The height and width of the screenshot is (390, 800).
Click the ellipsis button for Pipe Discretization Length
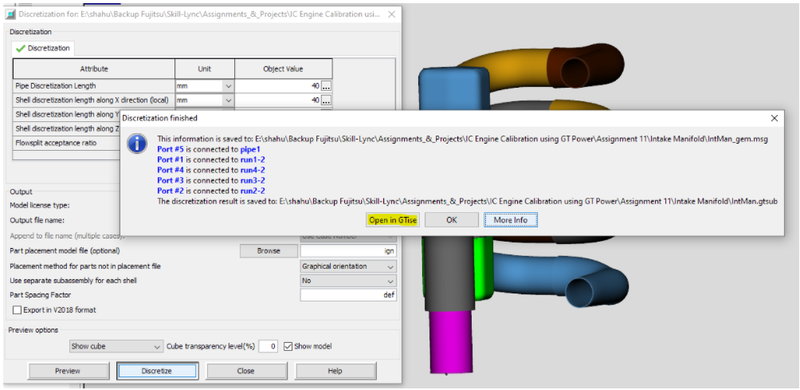click(327, 86)
